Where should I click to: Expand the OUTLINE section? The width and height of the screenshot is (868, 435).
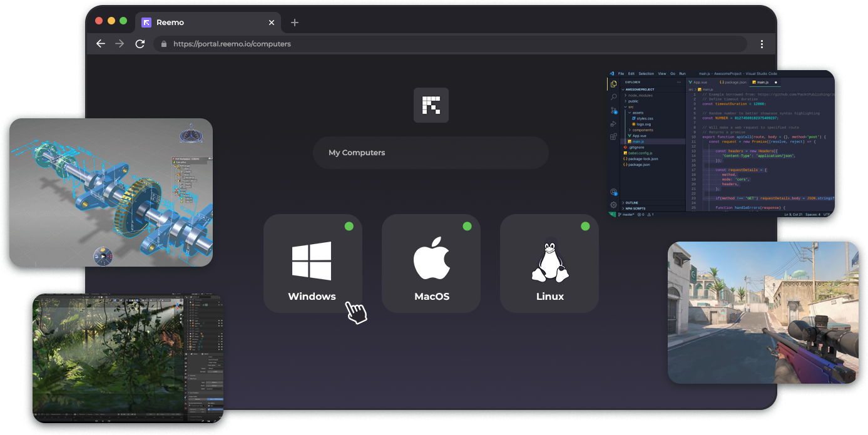(x=632, y=203)
